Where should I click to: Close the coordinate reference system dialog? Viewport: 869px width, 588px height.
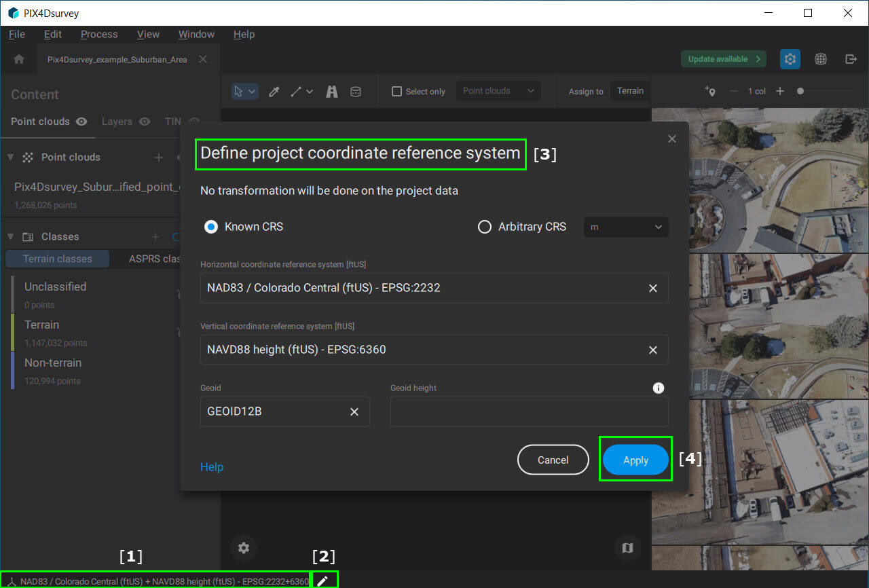coord(672,139)
